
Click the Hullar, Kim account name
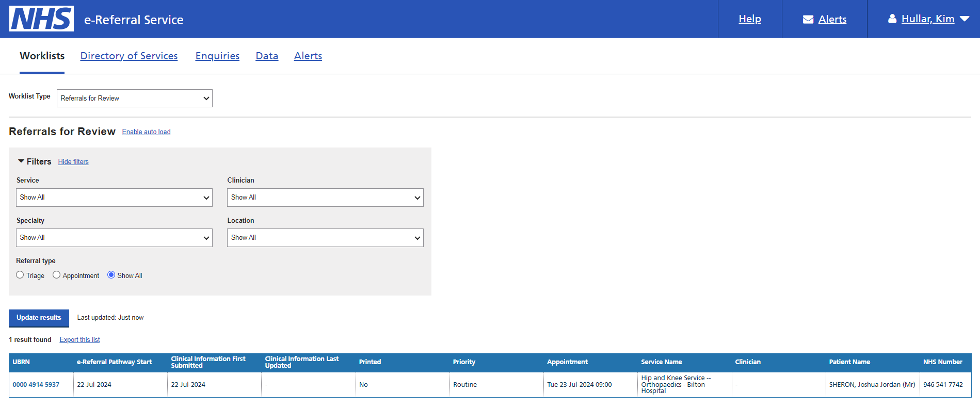928,19
